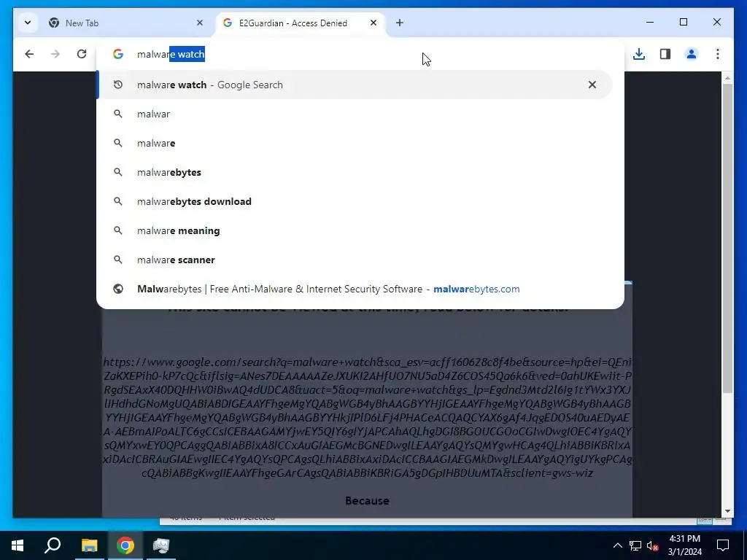Image resolution: width=747 pixels, height=560 pixels.
Task: Go back to previous page
Action: 29,54
